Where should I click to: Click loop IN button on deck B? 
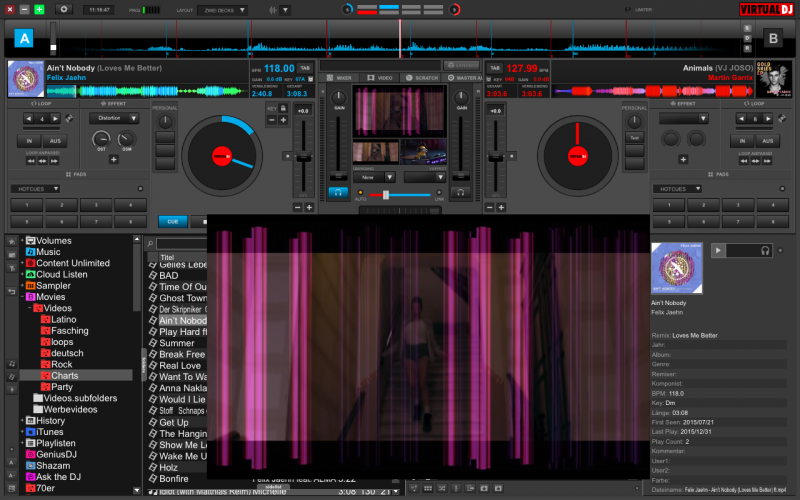click(742, 141)
